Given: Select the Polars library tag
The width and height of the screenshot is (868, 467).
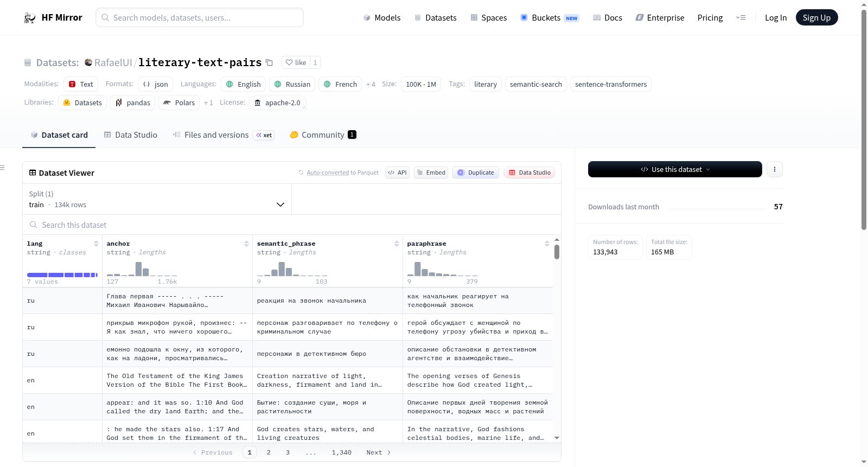Looking at the screenshot, I should tap(179, 103).
